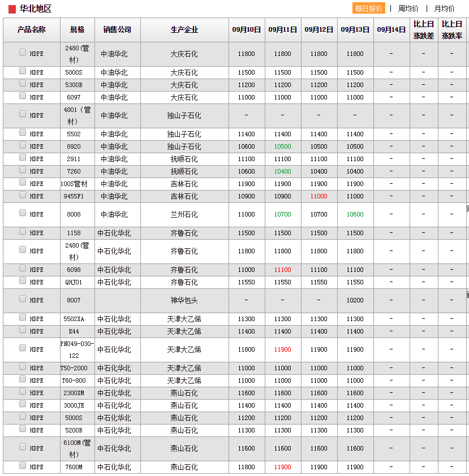Screen dimensions: 469x476
Task: Tick the HDPE PN049-030-122 row checkbox
Action: click(x=23, y=348)
